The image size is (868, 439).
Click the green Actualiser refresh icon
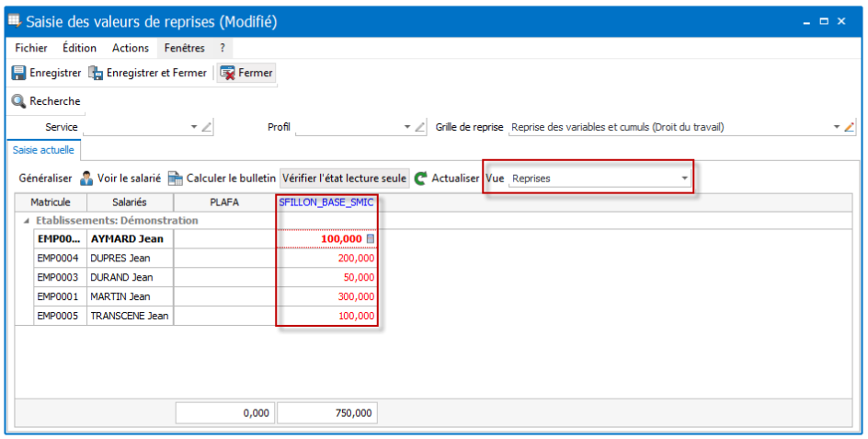pyautogui.click(x=421, y=179)
